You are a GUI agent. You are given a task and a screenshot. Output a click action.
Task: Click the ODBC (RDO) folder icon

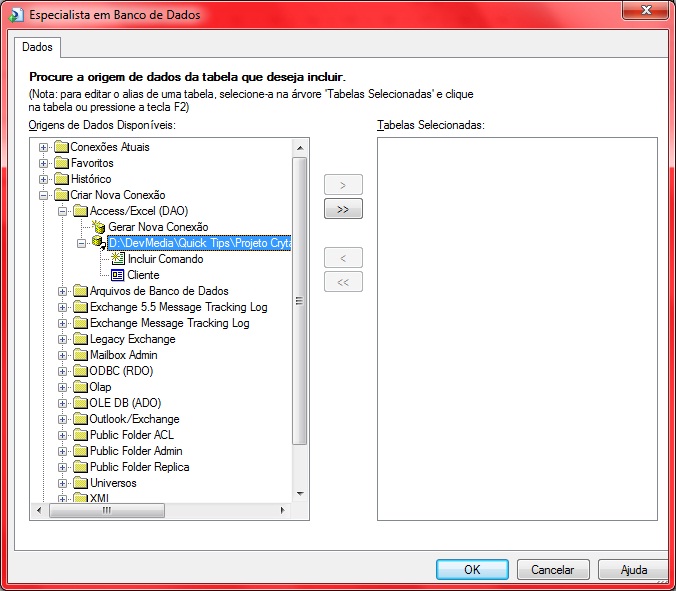tap(80, 371)
